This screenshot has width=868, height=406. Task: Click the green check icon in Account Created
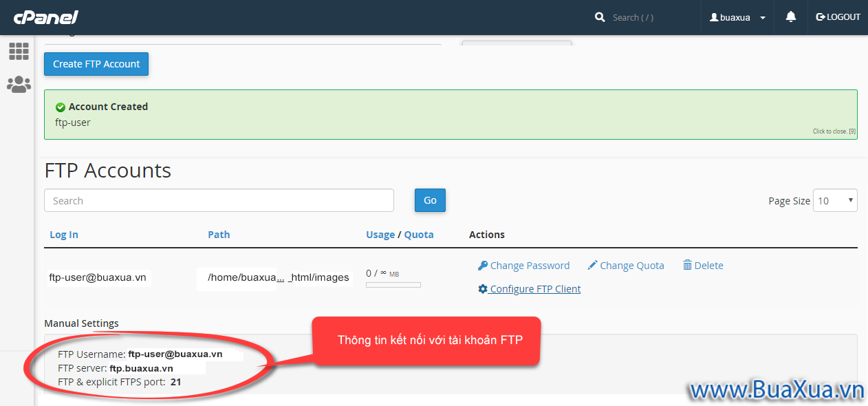[61, 107]
